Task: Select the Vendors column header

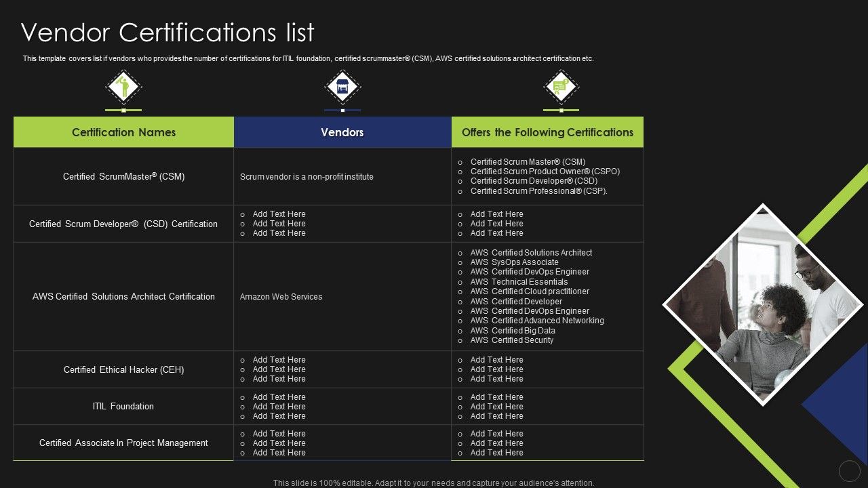Action: [x=342, y=132]
